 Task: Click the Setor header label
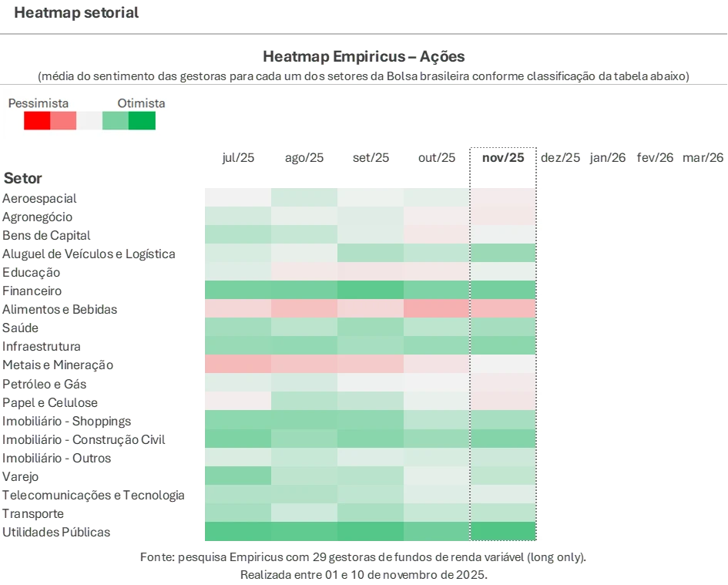(23, 179)
